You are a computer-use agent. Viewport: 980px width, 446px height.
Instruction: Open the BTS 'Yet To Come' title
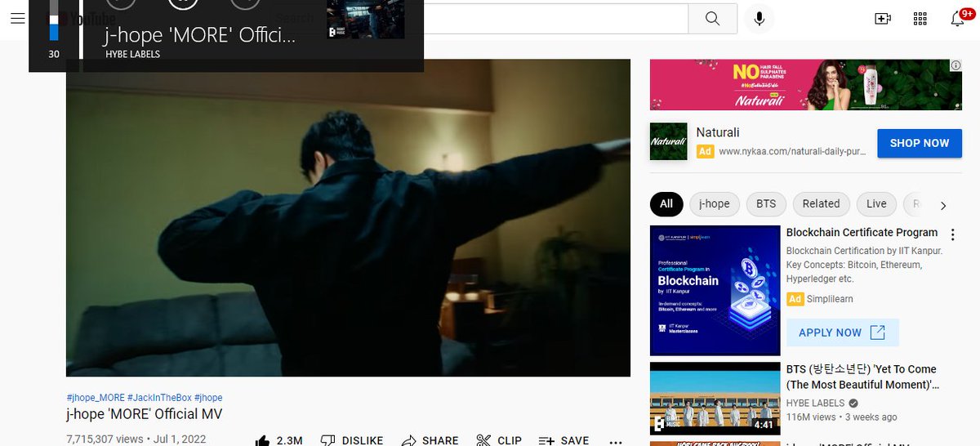(x=862, y=377)
